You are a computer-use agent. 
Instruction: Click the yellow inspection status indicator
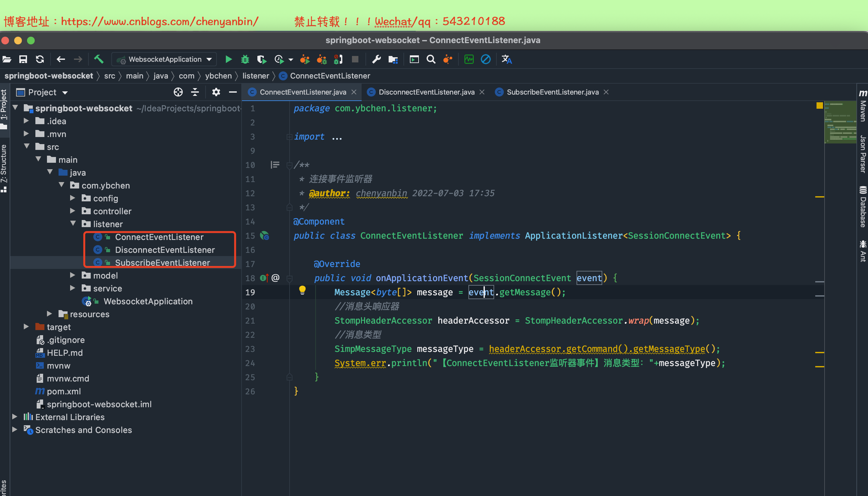(x=819, y=106)
